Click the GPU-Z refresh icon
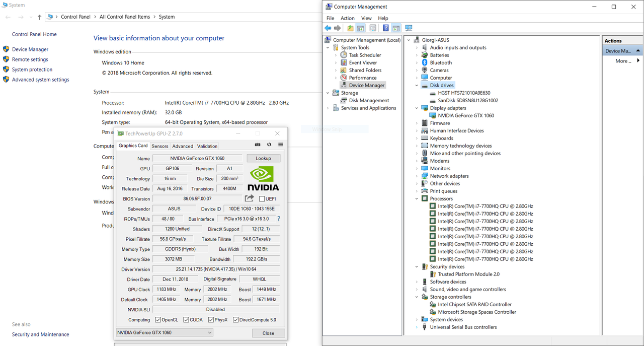 click(x=269, y=145)
